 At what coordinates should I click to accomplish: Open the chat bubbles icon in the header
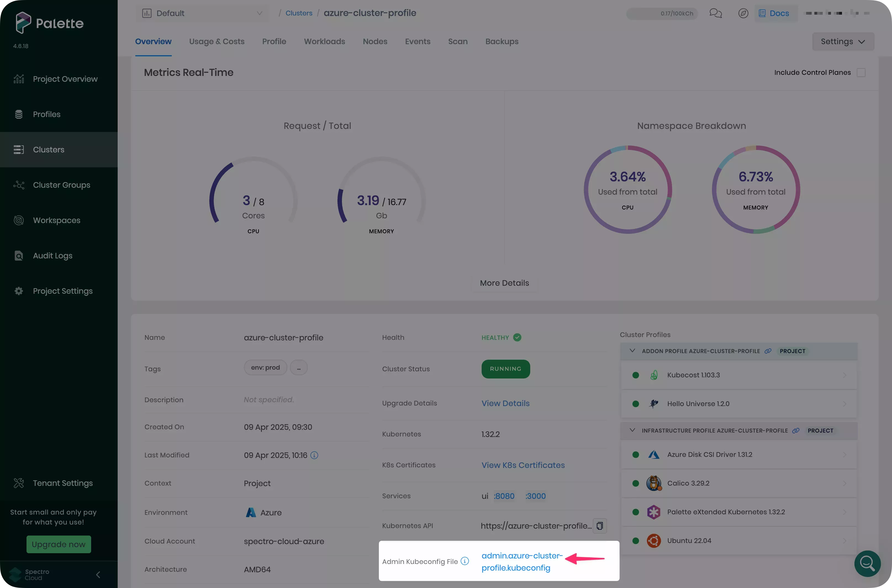(716, 13)
